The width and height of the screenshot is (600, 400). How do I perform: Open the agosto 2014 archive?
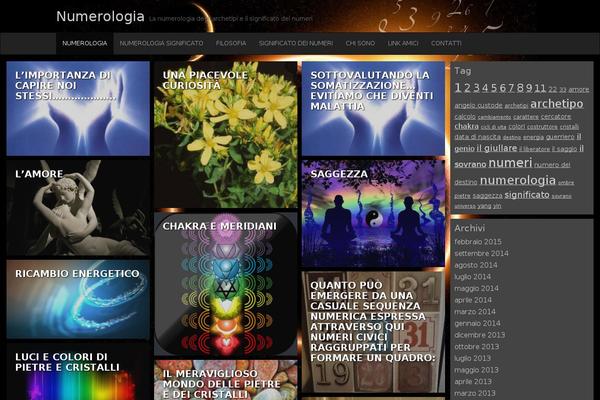(x=476, y=265)
